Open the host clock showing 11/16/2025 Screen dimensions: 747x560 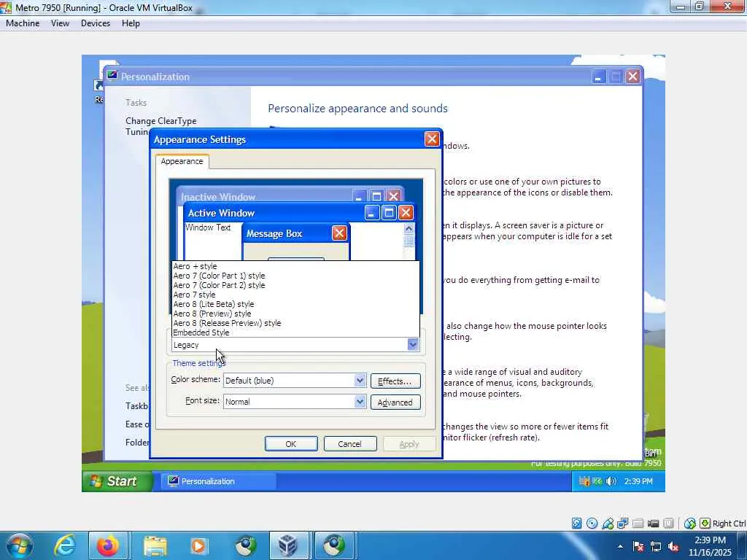tap(710, 546)
